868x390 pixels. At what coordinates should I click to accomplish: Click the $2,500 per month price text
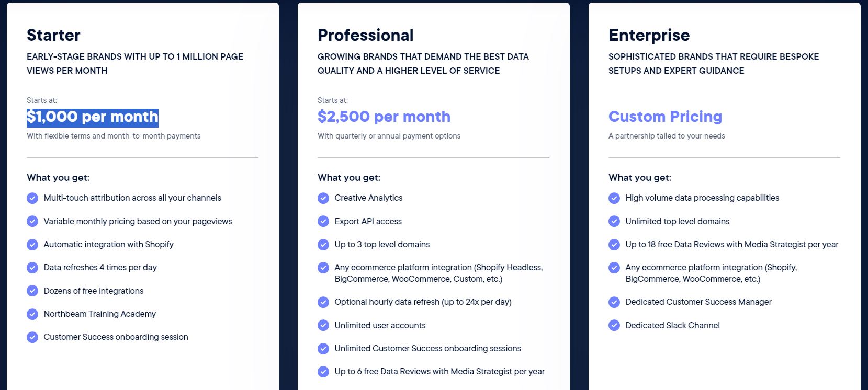click(384, 117)
